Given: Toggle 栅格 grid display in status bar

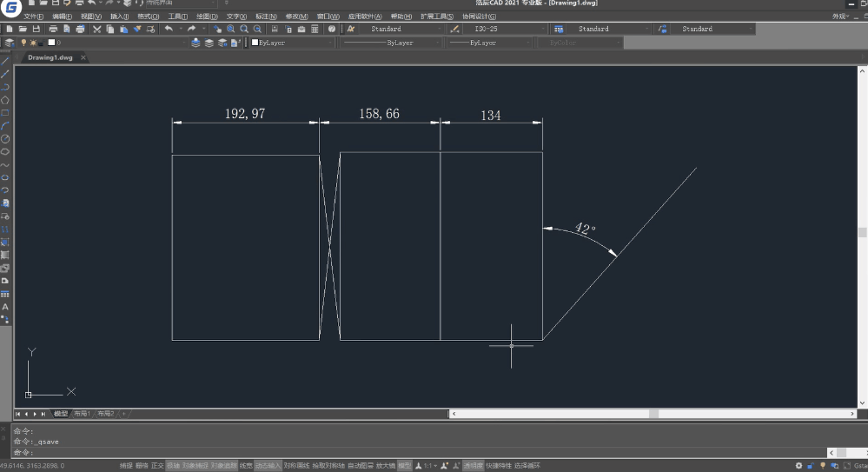Looking at the screenshot, I should pyautogui.click(x=142, y=466).
